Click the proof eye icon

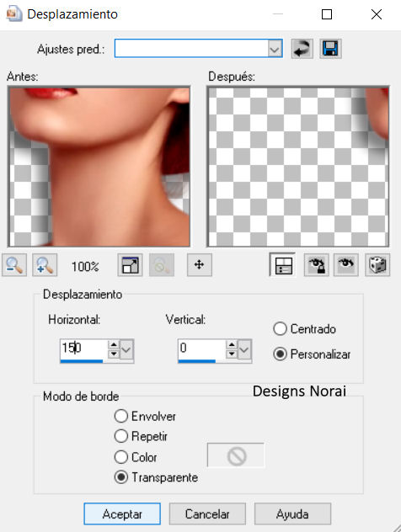[346, 265]
